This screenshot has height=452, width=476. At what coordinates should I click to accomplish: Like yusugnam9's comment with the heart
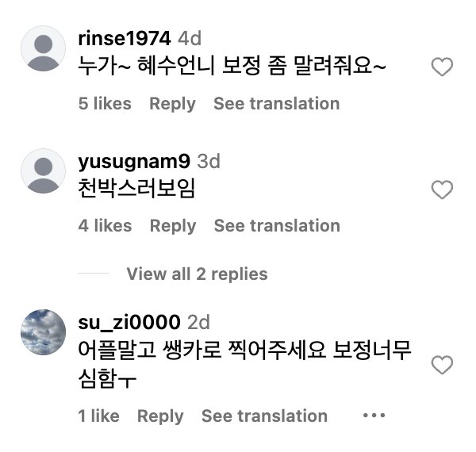(x=441, y=190)
